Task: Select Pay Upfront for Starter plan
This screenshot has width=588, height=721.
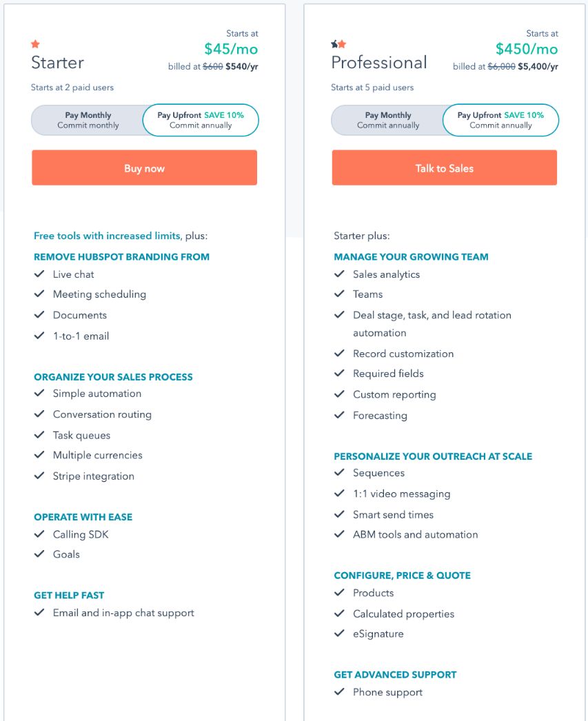Action: click(x=201, y=121)
